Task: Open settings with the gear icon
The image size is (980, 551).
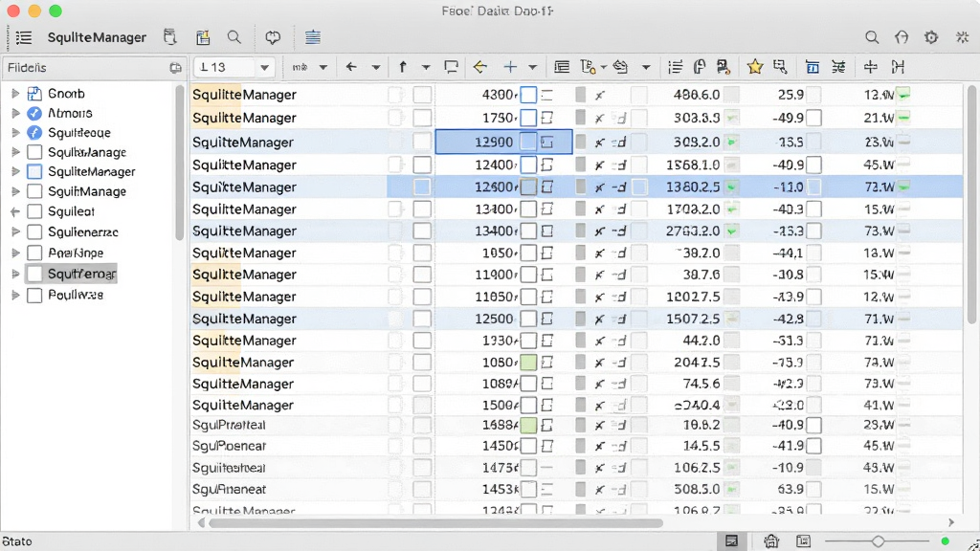Action: coord(931,37)
